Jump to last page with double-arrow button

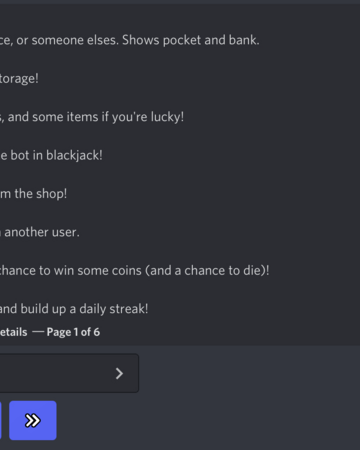(x=33, y=420)
